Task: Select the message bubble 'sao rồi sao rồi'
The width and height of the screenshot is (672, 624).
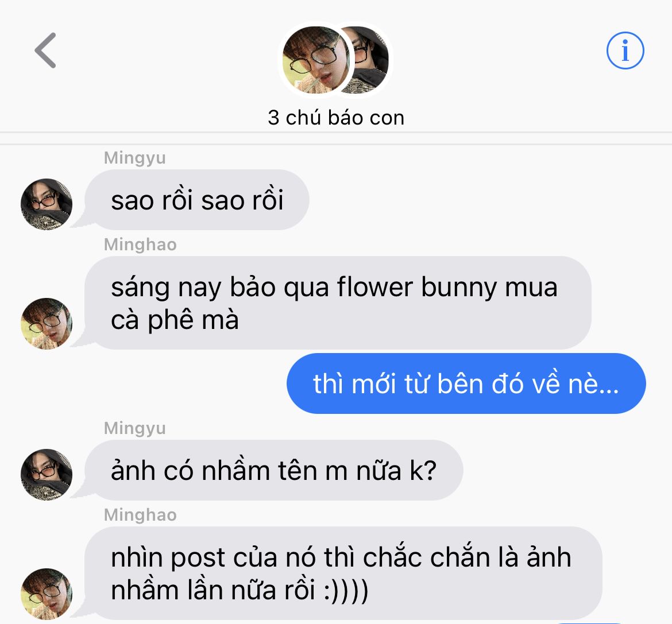Action: (196, 200)
